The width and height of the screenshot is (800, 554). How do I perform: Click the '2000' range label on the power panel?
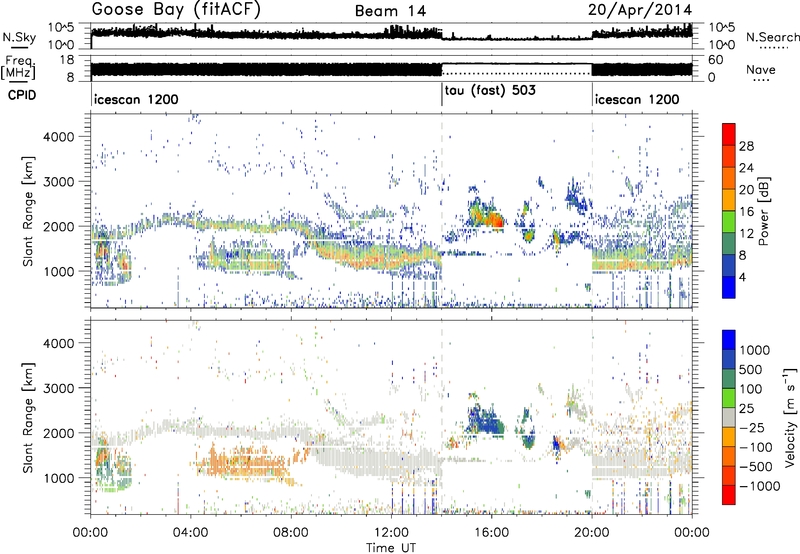pyautogui.click(x=58, y=226)
